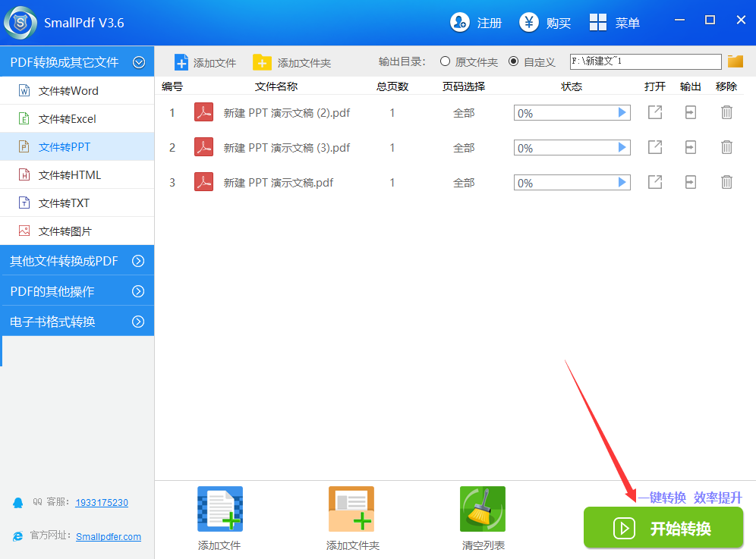The height and width of the screenshot is (559, 756).
Task: Click the yellow 添加文件夹 folder icon in toolbar
Action: pyautogui.click(x=262, y=63)
